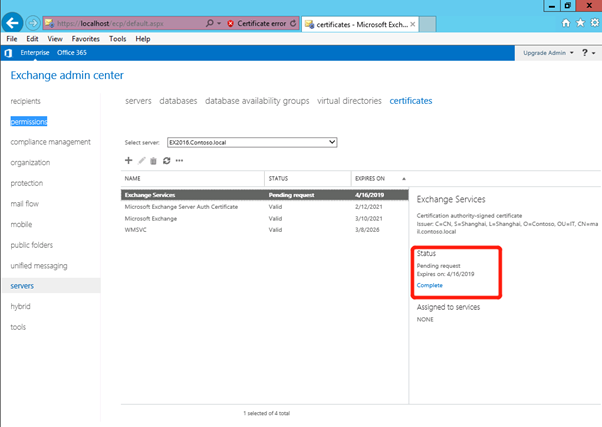This screenshot has width=602, height=427.
Task: Click the Certificate error warning
Action: [257, 23]
